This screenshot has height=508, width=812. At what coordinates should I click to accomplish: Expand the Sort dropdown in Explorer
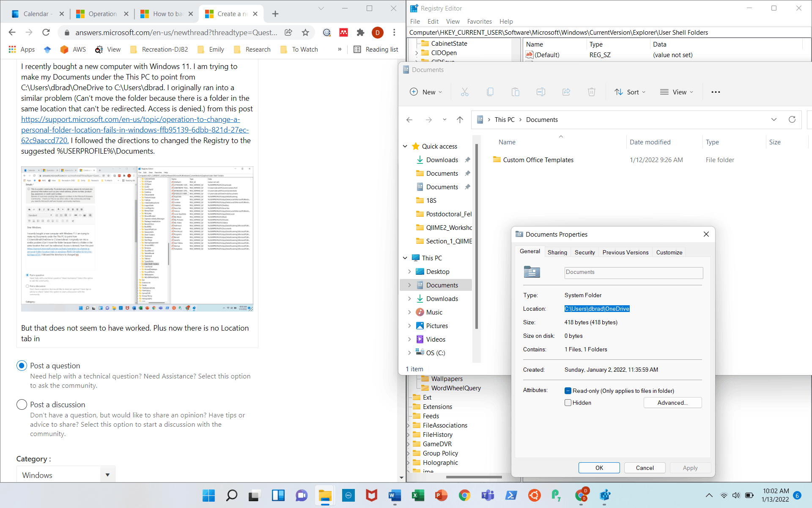tap(630, 92)
